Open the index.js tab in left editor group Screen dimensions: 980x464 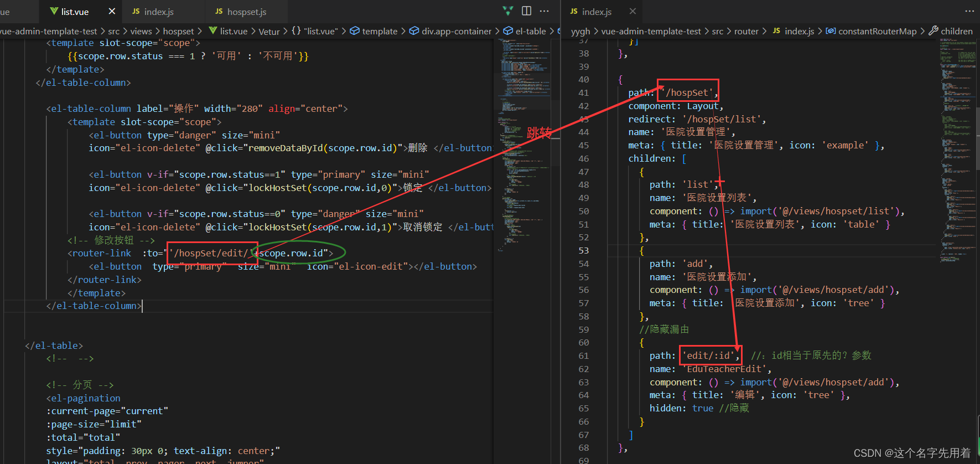pos(159,11)
